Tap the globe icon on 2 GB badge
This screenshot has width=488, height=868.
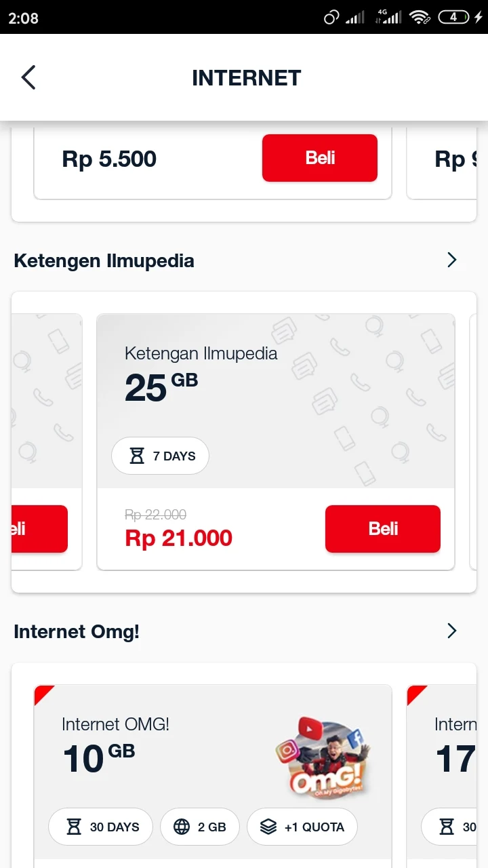pos(182,827)
